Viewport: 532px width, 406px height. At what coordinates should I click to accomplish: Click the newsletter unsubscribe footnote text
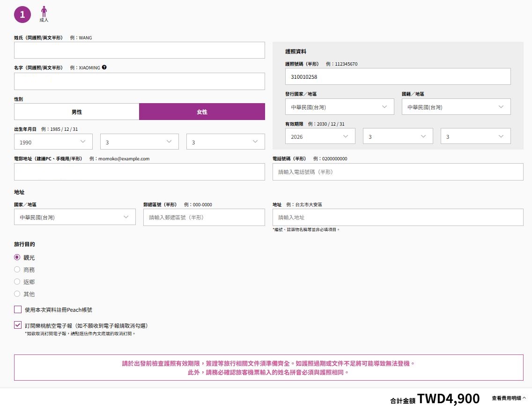click(x=80, y=334)
